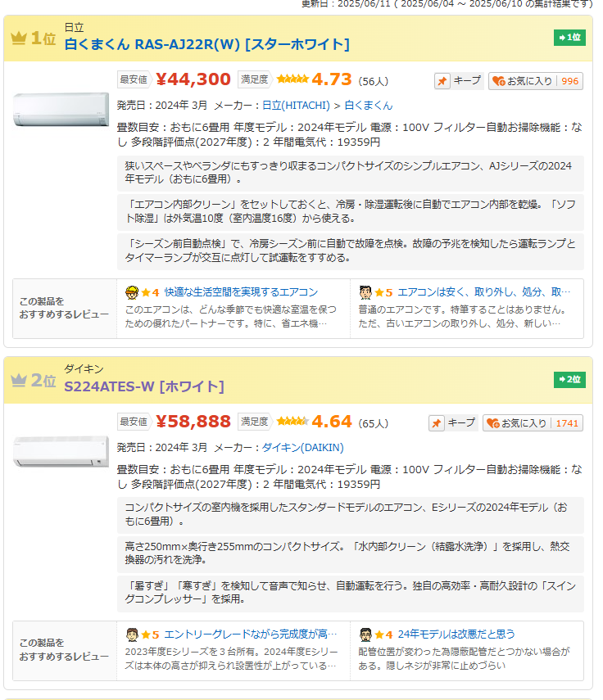603x700 pixels.
Task: Click the ダイキン brand text above title
Action: click(x=84, y=369)
